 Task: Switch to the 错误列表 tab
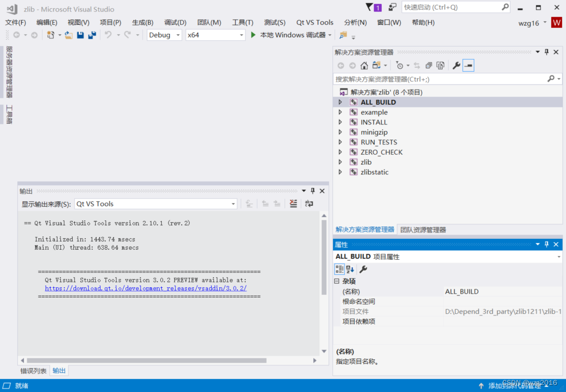[34, 371]
